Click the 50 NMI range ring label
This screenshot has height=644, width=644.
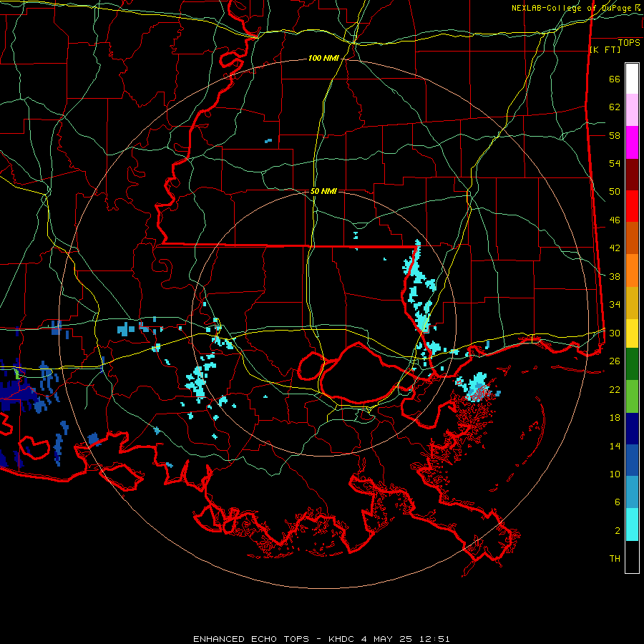coord(323,191)
